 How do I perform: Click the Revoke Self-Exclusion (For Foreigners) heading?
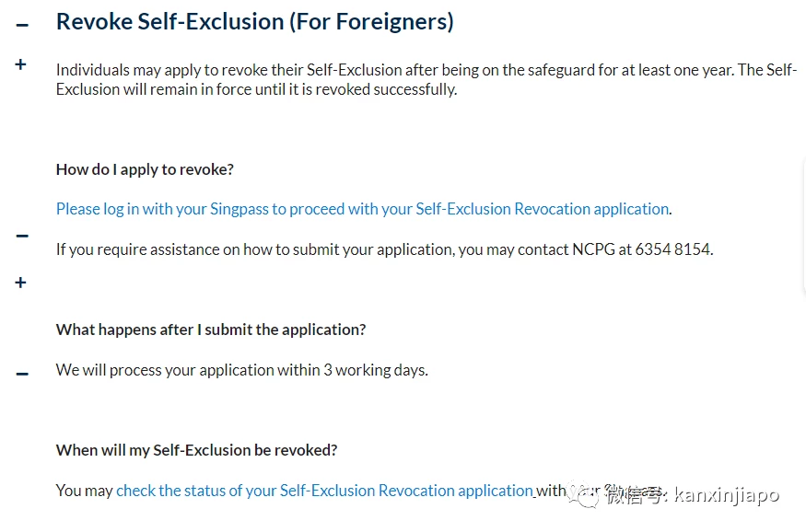tap(255, 22)
